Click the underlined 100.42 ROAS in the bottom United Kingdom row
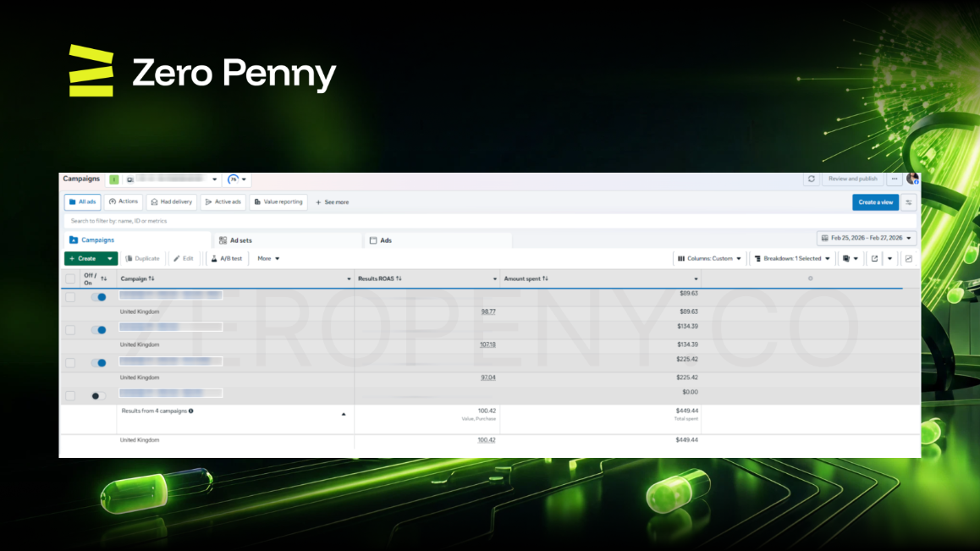This screenshot has width=980, height=551. tap(487, 440)
